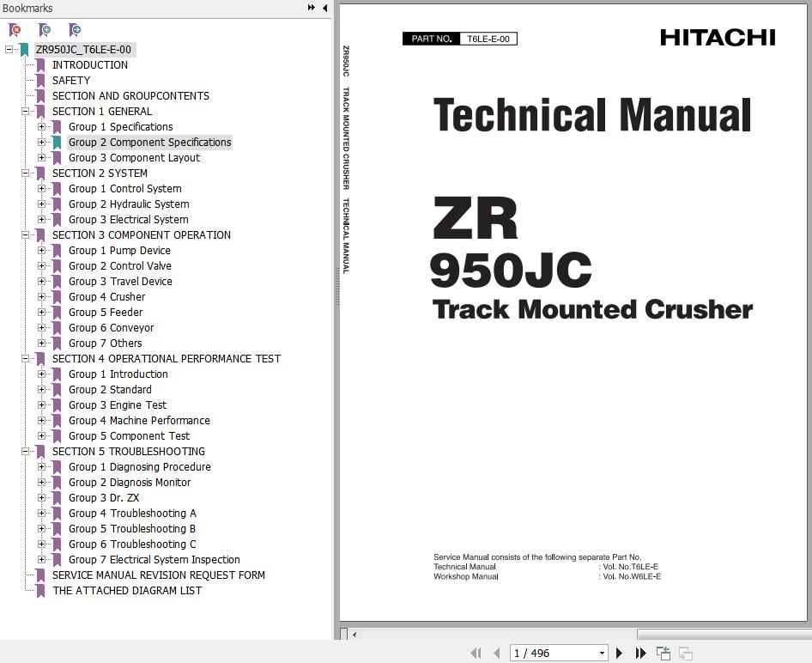Screen dimensions: 812x663
Task: Open Group 4 Troubleshooting A bookmark
Action: pos(132,514)
